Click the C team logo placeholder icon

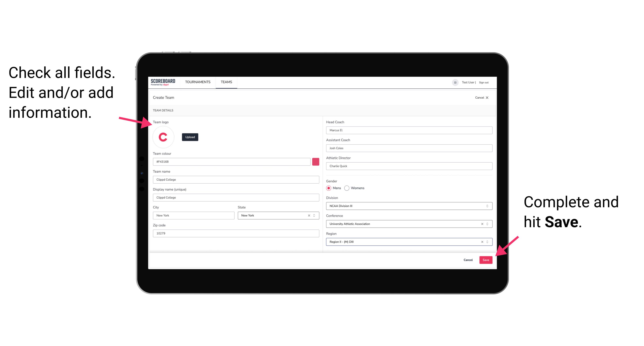(163, 137)
